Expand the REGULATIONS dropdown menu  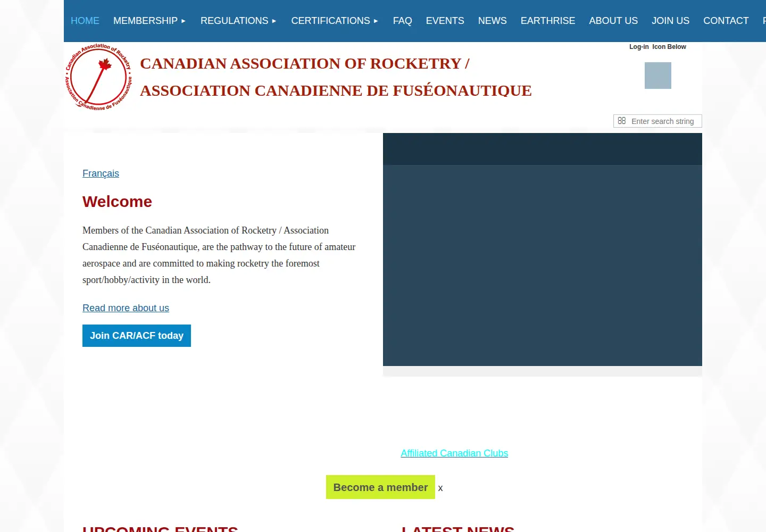tap(238, 21)
